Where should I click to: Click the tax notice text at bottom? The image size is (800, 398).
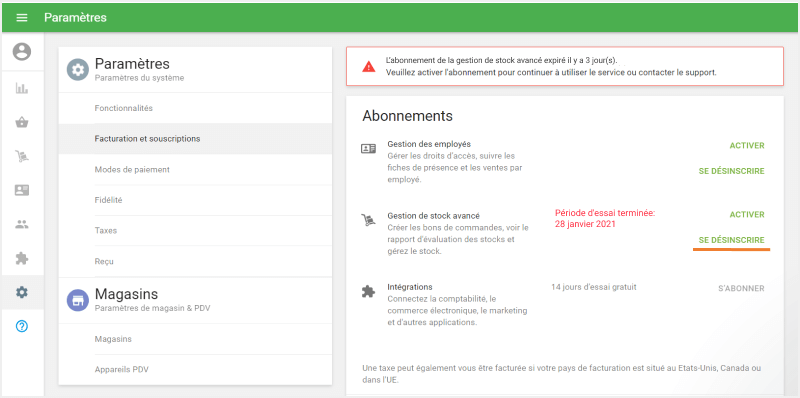coord(562,374)
